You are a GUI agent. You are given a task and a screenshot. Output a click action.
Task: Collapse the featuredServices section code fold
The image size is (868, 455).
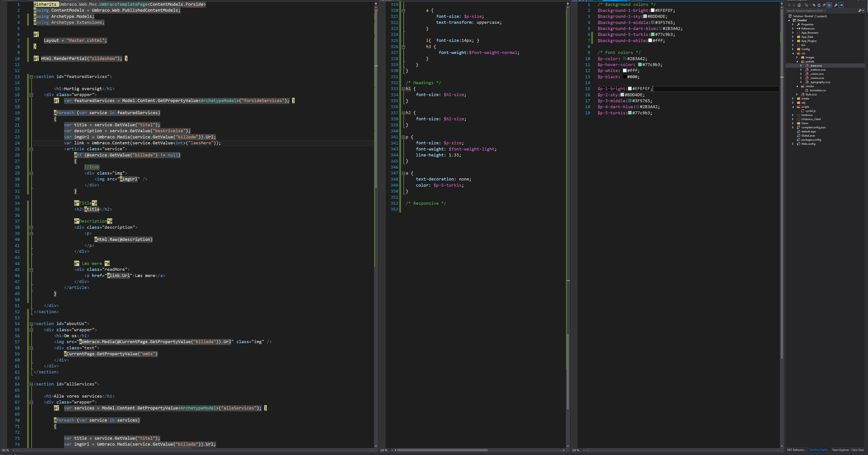pos(31,77)
